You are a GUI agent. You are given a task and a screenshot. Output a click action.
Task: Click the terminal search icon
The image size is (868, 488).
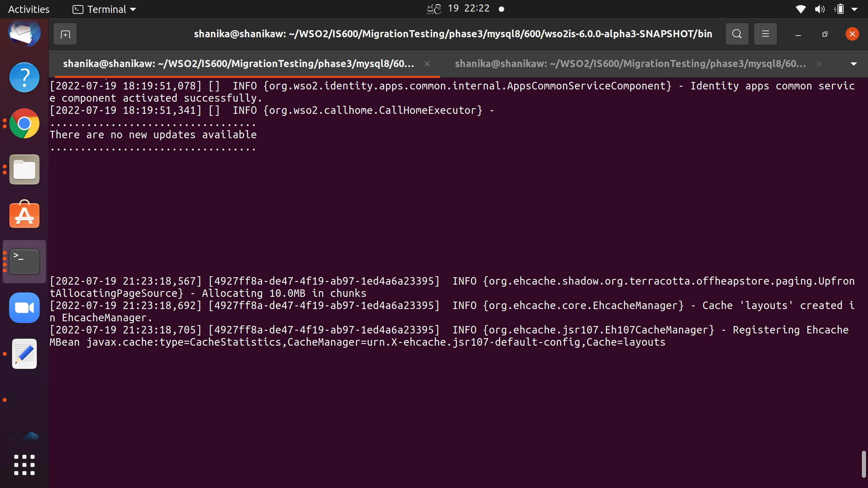(x=737, y=34)
